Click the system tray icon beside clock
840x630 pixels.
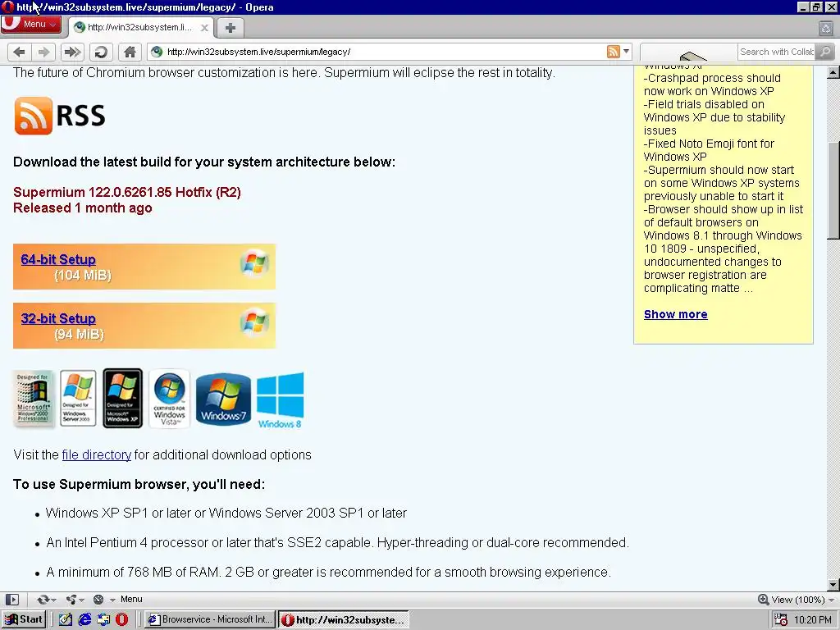pos(781,620)
